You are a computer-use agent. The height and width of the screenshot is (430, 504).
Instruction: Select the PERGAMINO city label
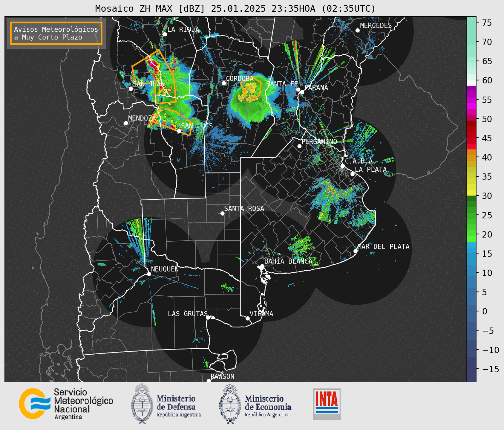319,141
